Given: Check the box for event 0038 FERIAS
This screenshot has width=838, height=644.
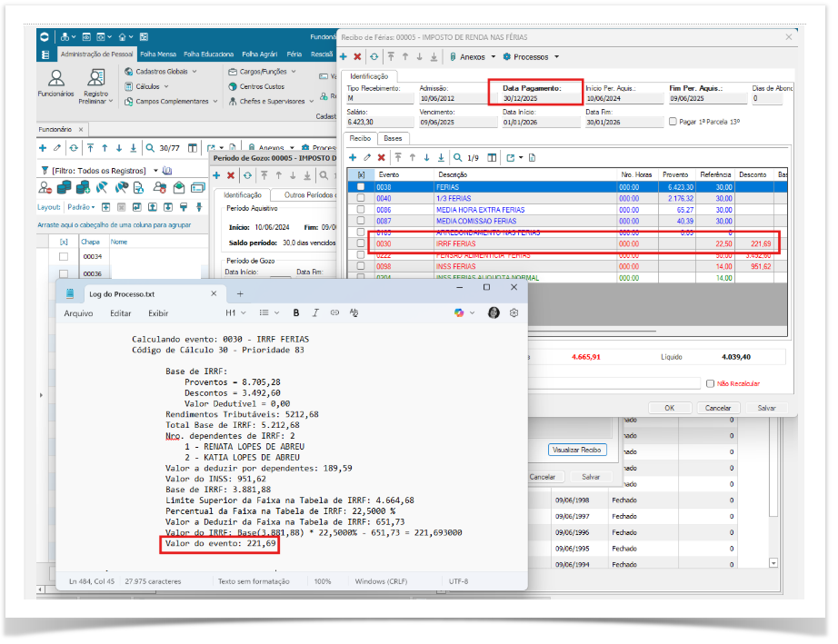Looking at the screenshot, I should click(x=361, y=187).
